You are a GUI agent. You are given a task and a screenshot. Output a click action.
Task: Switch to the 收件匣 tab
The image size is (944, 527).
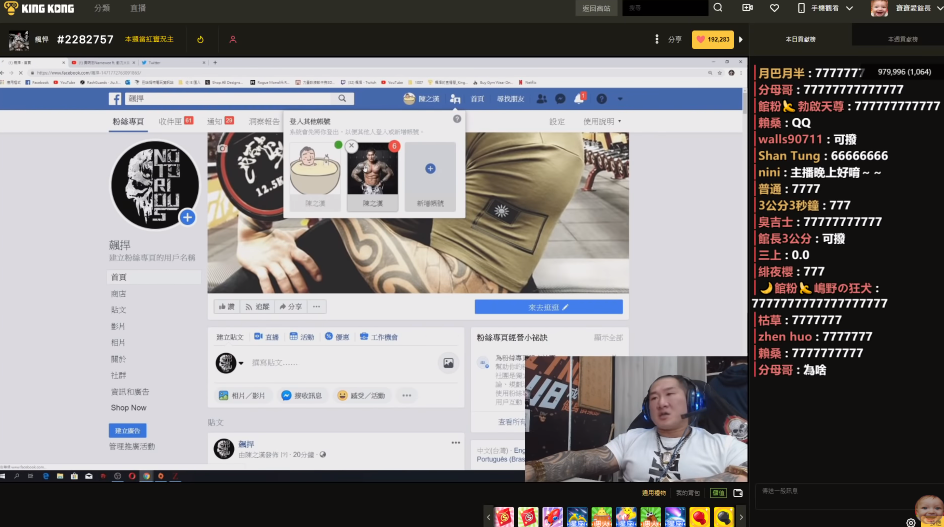coord(173,121)
